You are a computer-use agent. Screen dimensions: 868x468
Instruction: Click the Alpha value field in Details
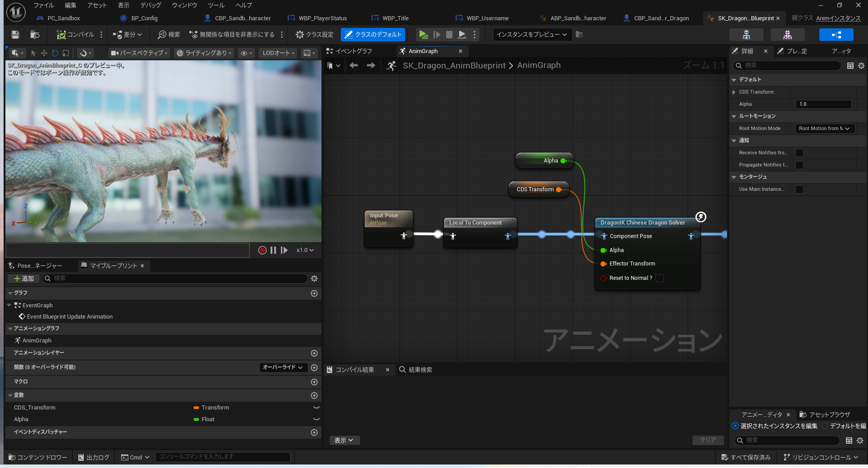pyautogui.click(x=823, y=104)
